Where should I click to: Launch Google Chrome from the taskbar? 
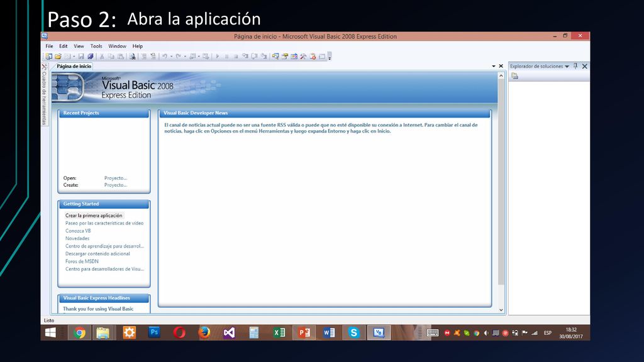[80, 332]
